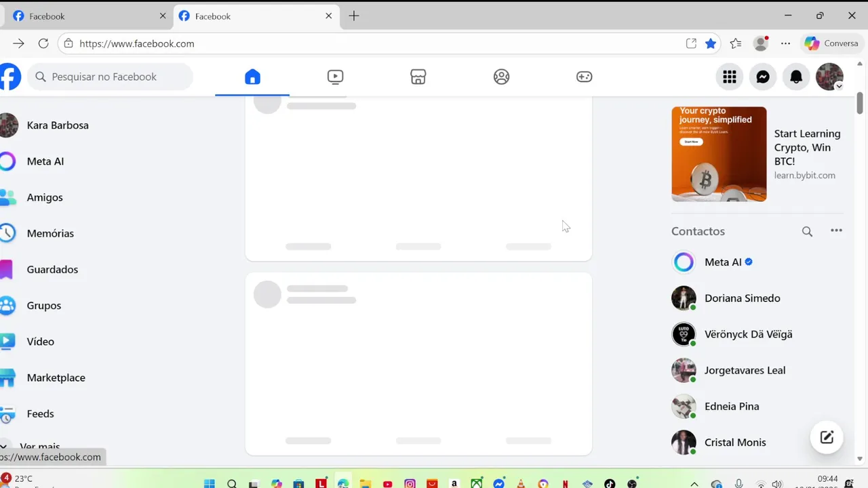Open Netflix from the taskbar

tap(565, 484)
